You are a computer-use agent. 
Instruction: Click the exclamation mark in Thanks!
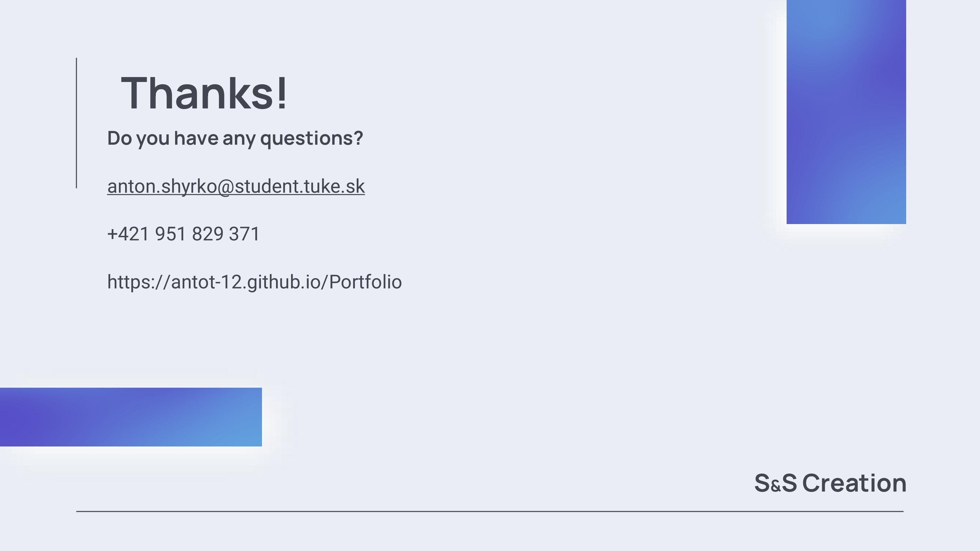point(282,92)
